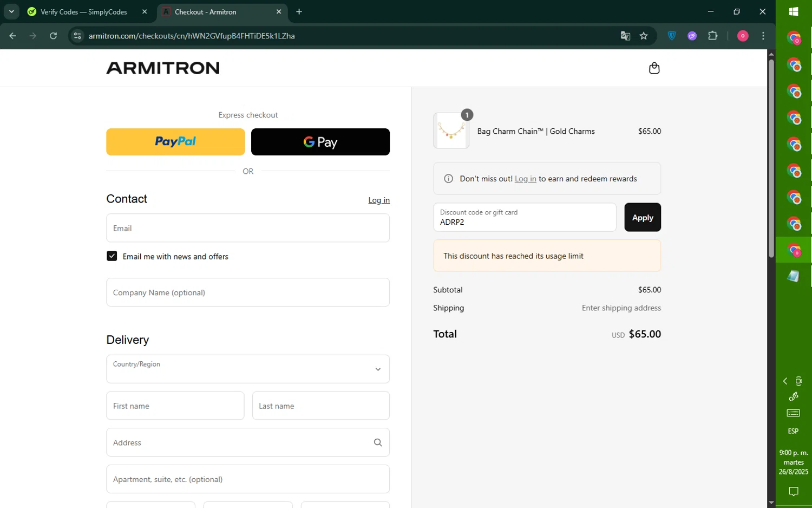Screen dimensions: 812x508
Task: Open the Extensions puzzle menu
Action: 713,36
